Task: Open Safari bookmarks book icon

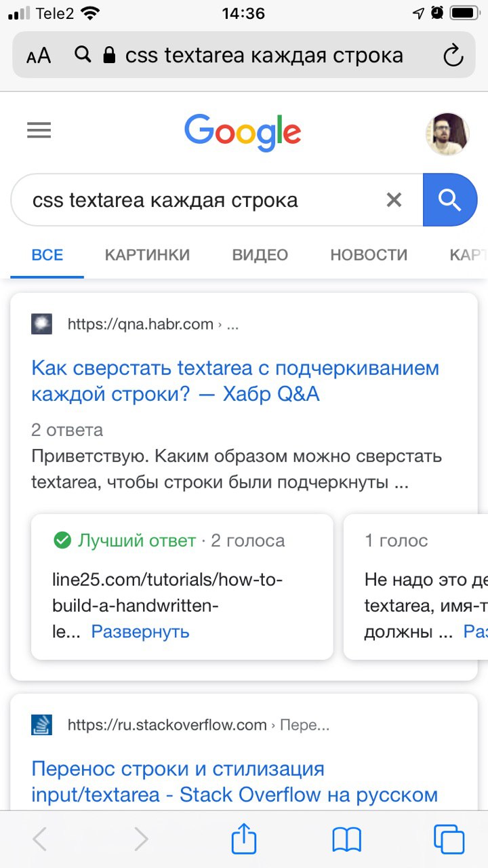Action: click(346, 840)
